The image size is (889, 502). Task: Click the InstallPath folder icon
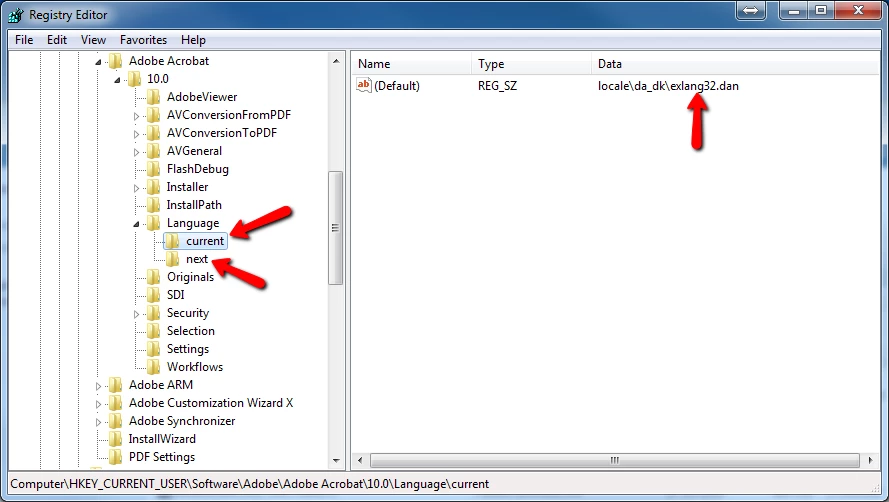point(153,205)
